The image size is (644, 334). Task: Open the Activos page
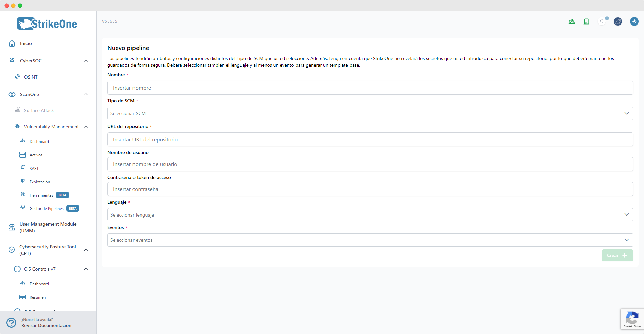[x=35, y=155]
